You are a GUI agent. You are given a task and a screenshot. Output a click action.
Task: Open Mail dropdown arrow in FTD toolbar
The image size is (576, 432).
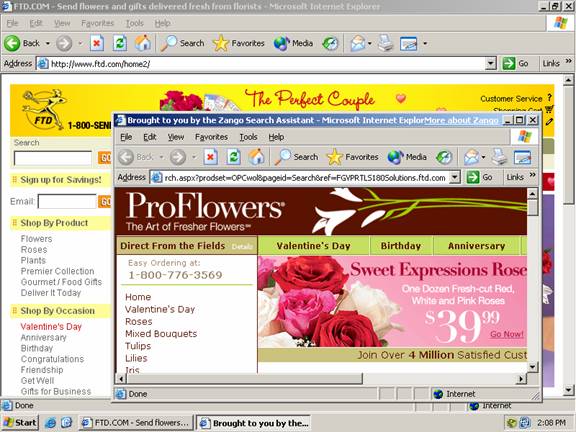(370, 43)
